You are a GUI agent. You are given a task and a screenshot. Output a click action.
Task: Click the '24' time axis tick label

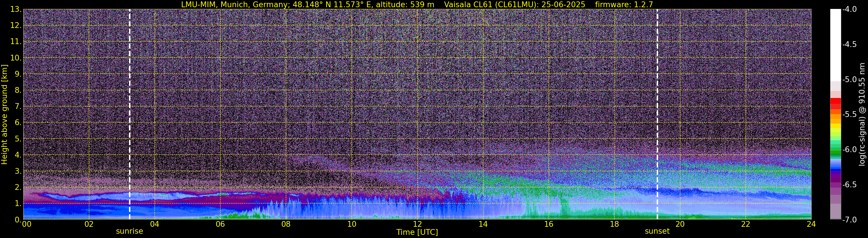click(x=811, y=224)
